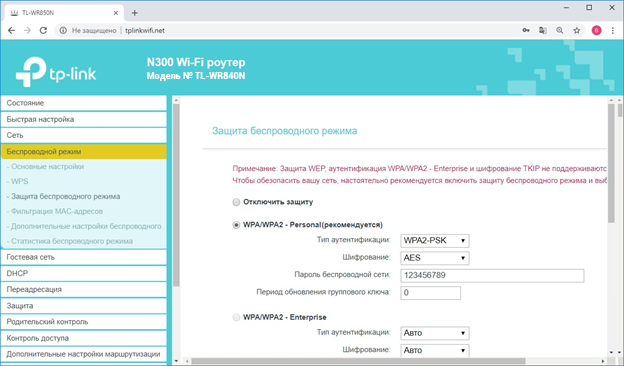The image size is (624, 366).
Task: Collapse the Беспроводной режим menu section
Action: (84, 152)
